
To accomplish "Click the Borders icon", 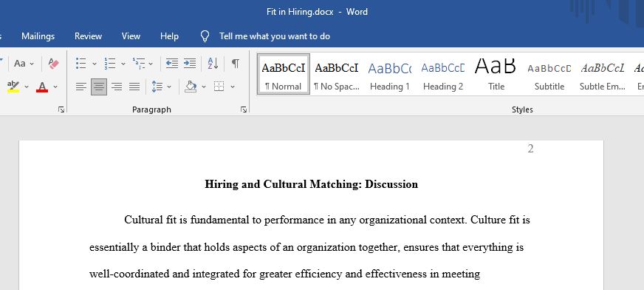I will click(219, 87).
